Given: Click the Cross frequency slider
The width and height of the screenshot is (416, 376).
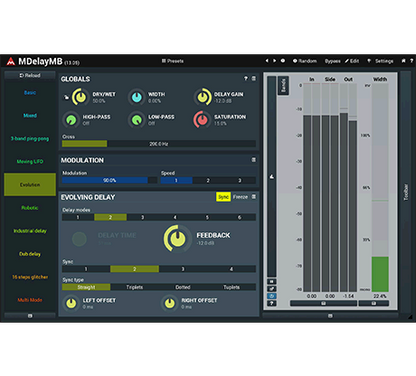Looking at the screenshot, I should [159, 144].
